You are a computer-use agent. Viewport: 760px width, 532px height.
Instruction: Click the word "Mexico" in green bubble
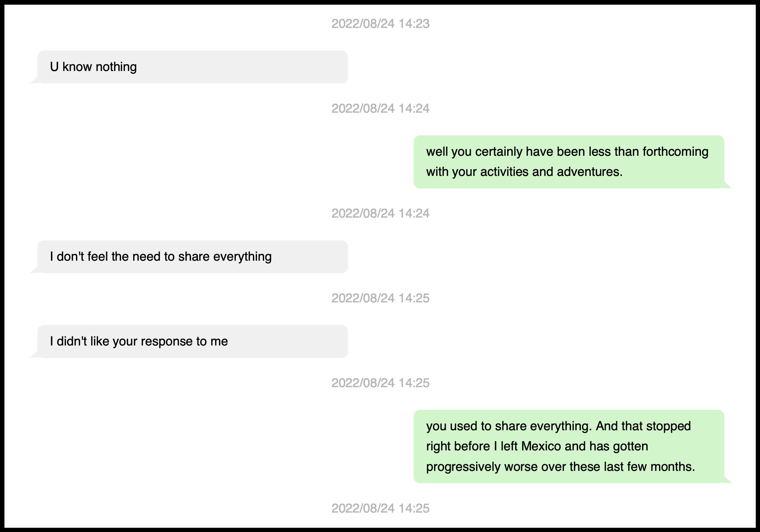click(541, 446)
